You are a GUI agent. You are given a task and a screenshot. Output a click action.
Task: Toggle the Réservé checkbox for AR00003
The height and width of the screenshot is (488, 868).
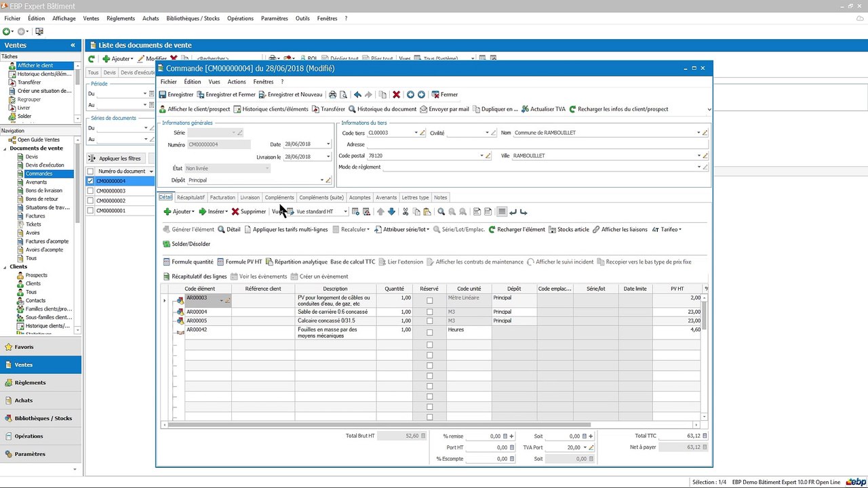[x=429, y=300]
